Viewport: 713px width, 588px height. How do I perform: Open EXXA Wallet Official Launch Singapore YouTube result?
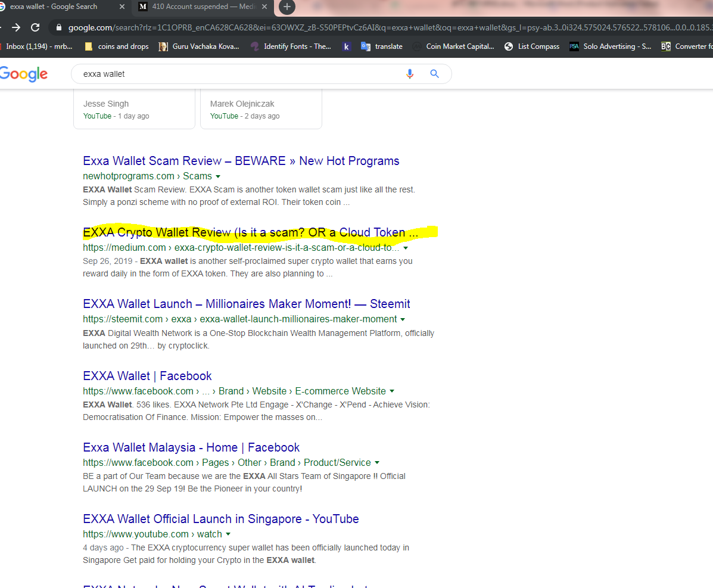(221, 519)
